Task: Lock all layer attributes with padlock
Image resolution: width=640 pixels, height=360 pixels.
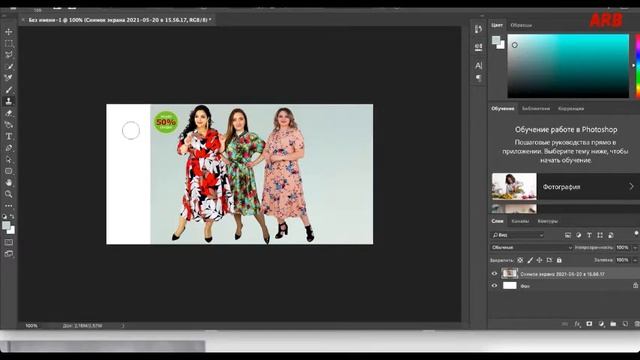Action: click(559, 260)
